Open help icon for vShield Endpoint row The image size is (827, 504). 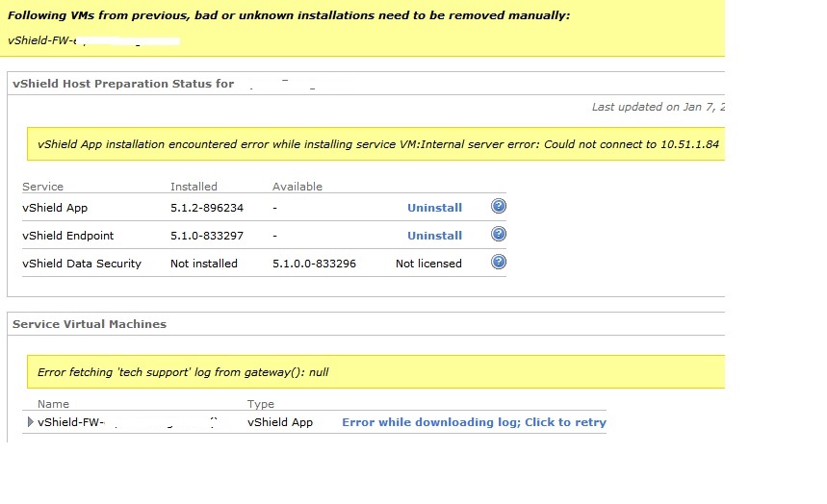[x=499, y=234]
